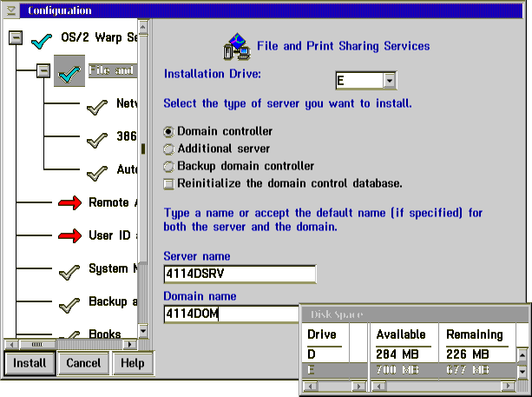532x397 pixels.
Task: Select the Netv tree item label
Action: tap(127, 103)
